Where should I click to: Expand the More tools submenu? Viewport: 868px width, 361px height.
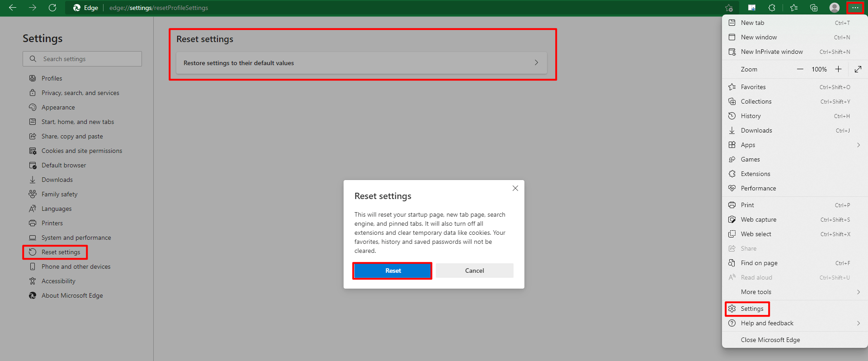coord(795,292)
